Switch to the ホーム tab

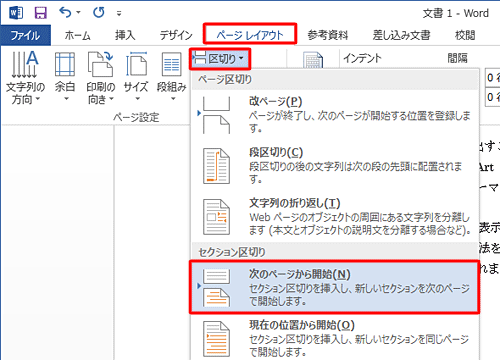coord(77,35)
